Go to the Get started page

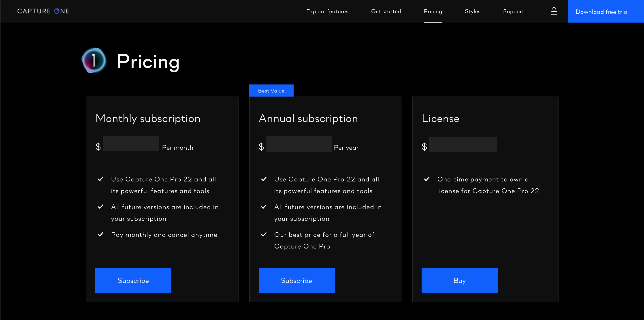pos(386,11)
